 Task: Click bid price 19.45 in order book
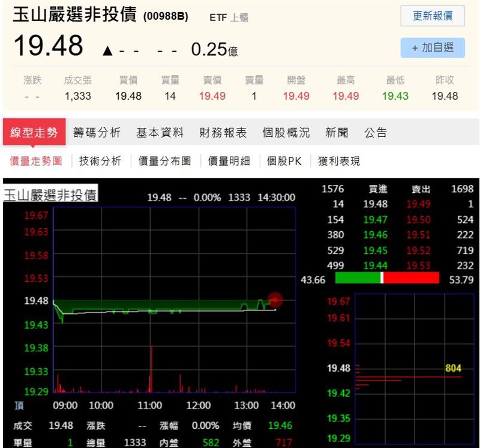(376, 250)
